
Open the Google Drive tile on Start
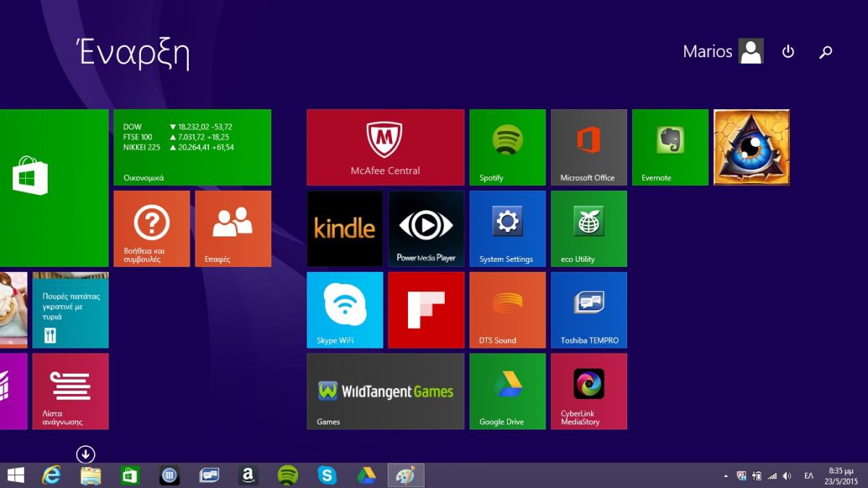pos(508,391)
